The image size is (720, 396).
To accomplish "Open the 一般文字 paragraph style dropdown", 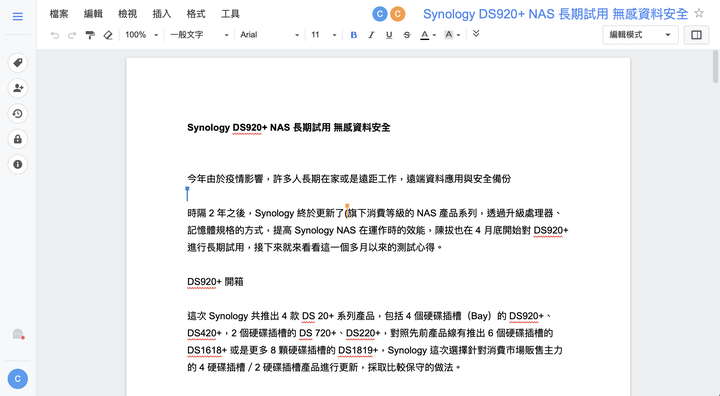I will pos(199,35).
